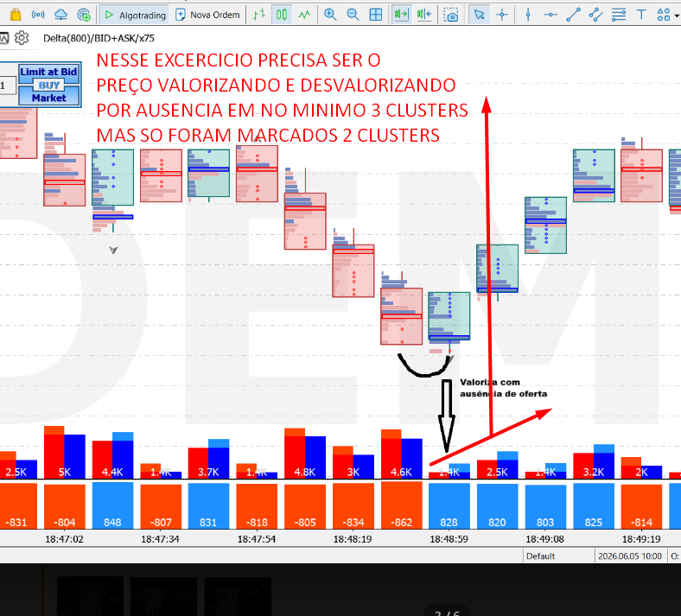The image size is (681, 616).
Task: Click the Nova Ordem button
Action: tap(207, 15)
